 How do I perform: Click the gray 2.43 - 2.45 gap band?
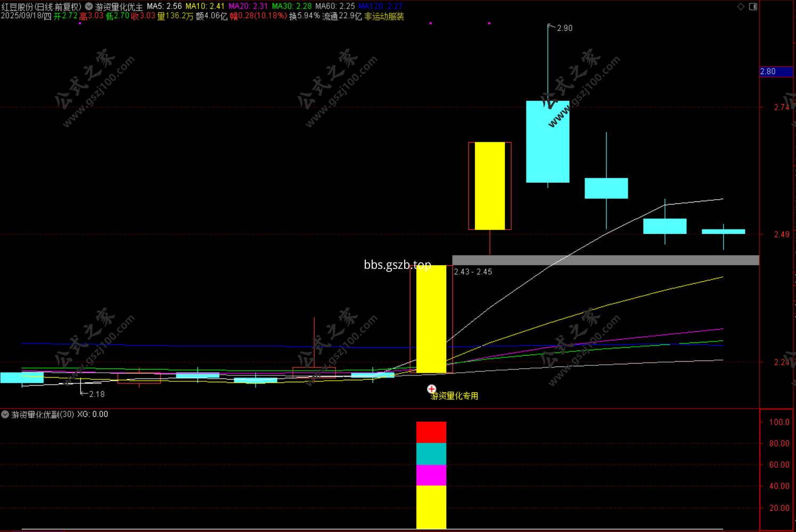pyautogui.click(x=605, y=260)
